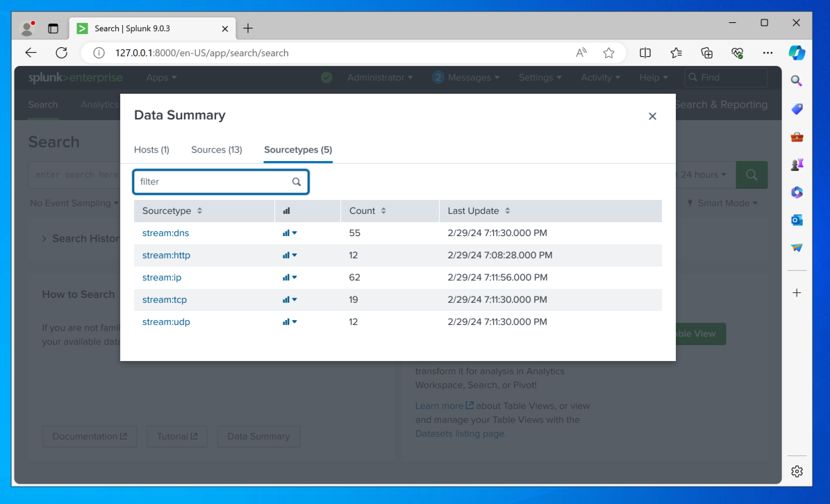The width and height of the screenshot is (830, 504).
Task: Click the browser refresh icon
Action: (61, 53)
